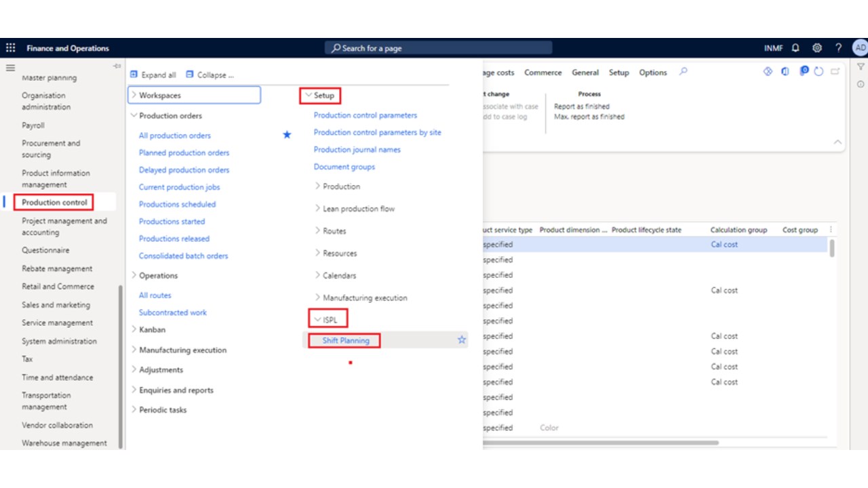Collapse the Production orders group
Viewport: 868px width, 488px height.
coord(134,116)
